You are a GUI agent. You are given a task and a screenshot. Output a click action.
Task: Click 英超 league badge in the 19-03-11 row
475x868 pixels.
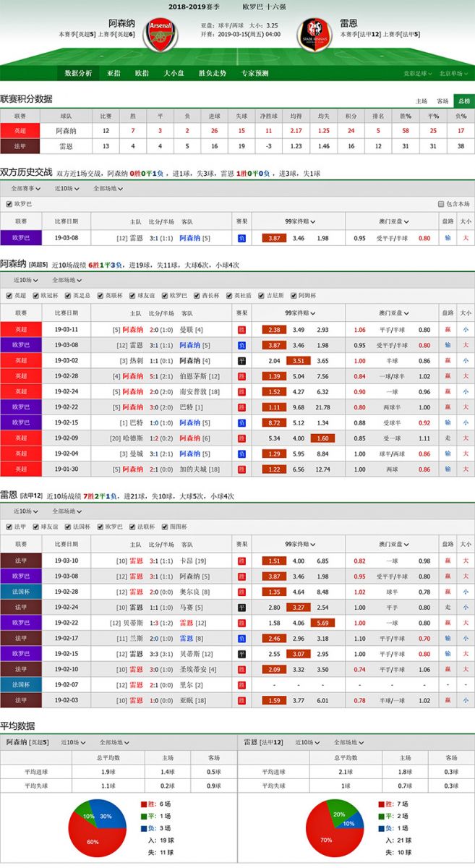click(x=21, y=329)
